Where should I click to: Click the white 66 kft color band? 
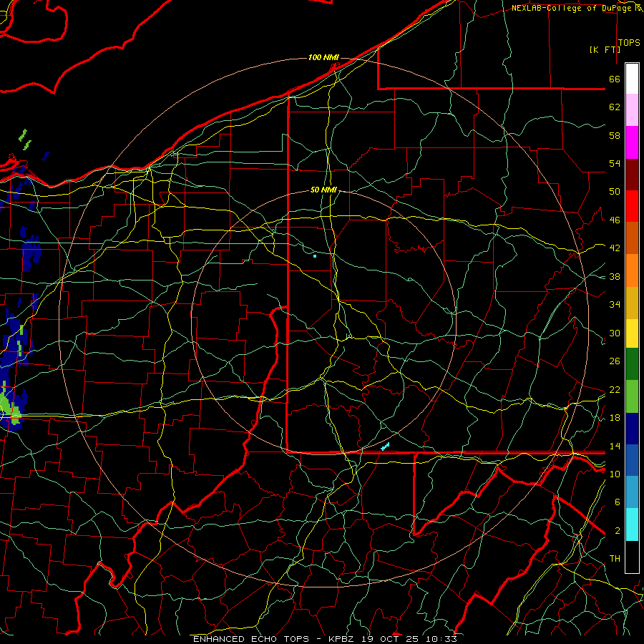[632, 79]
